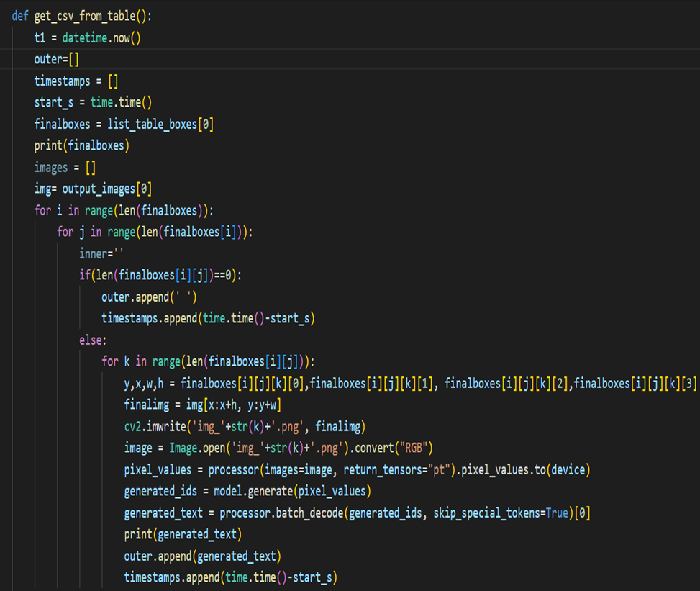Click the img= output_images[0] line
This screenshot has height=591, width=700.
pos(93,189)
